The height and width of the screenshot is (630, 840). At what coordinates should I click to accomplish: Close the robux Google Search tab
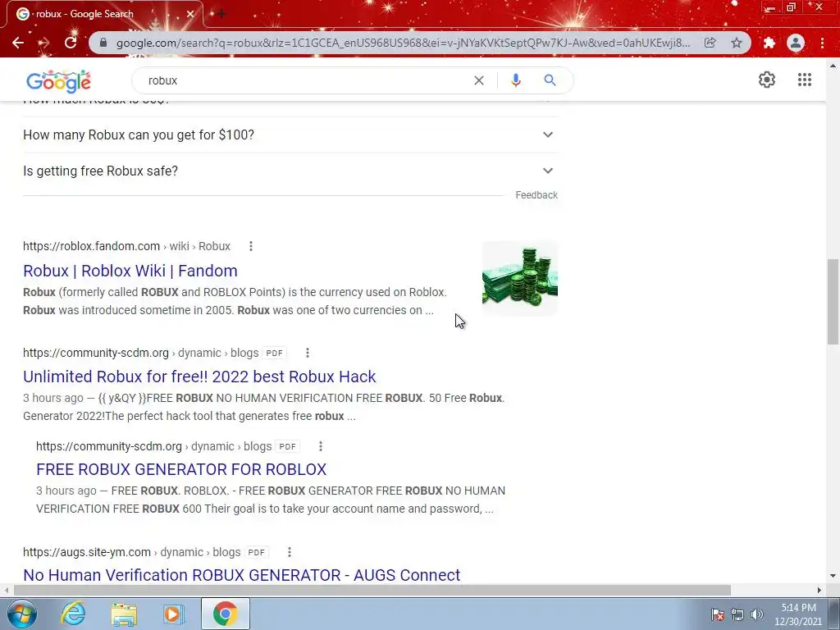(190, 14)
